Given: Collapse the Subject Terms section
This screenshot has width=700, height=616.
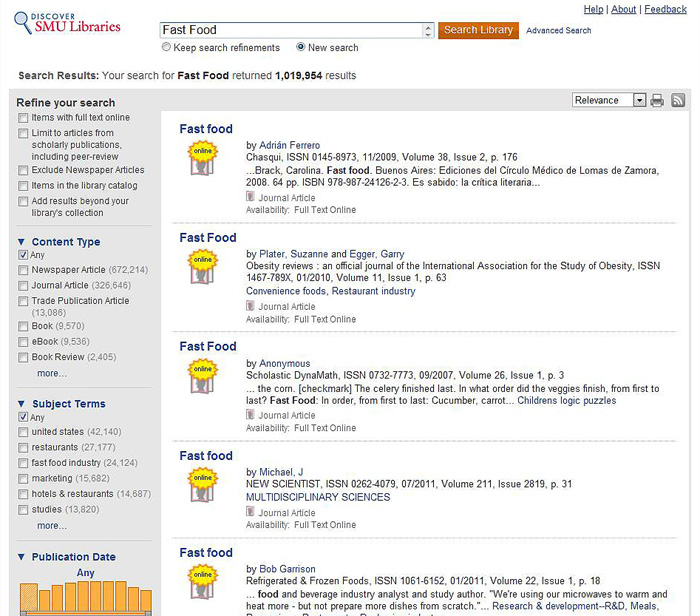Looking at the screenshot, I should point(22,404).
